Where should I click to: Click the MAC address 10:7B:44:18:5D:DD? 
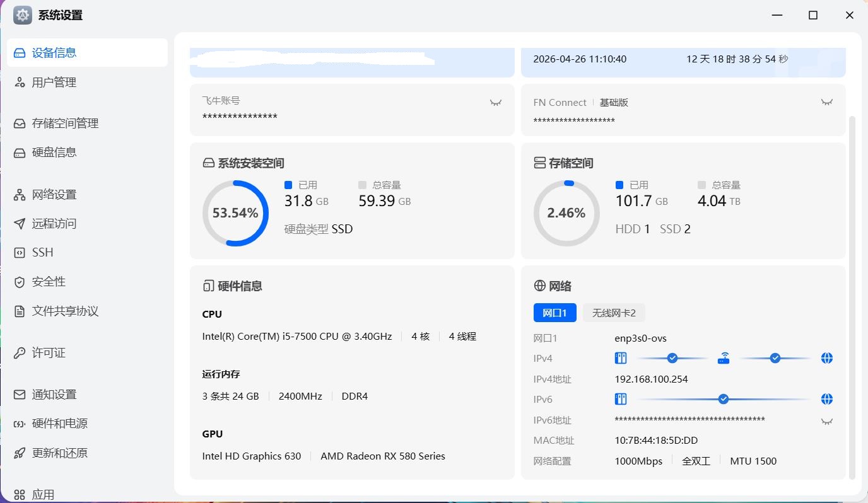657,441
